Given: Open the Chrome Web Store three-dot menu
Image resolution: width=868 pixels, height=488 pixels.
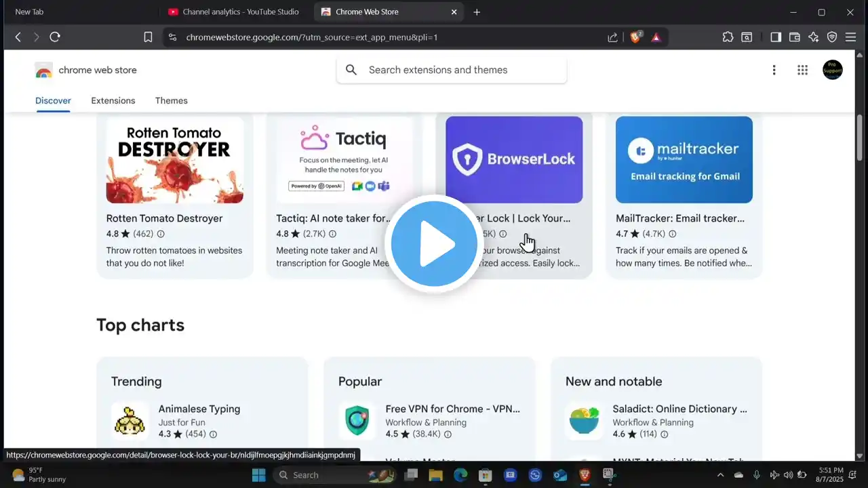Looking at the screenshot, I should tap(774, 70).
